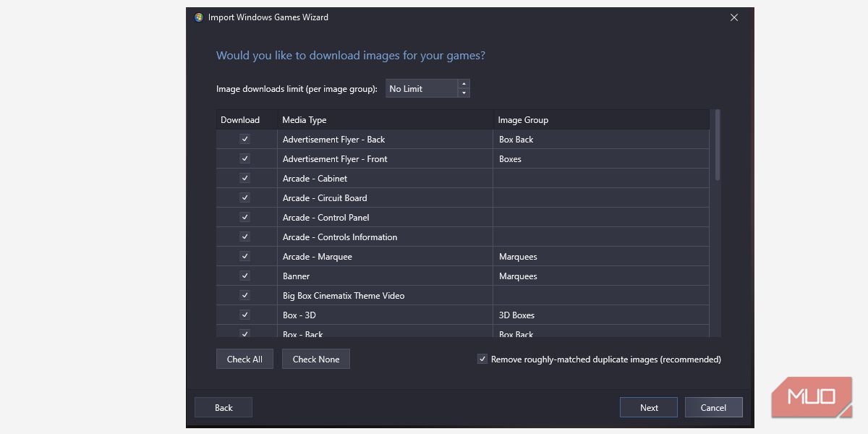The image size is (868, 434).
Task: Click the No Limit downloads field
Action: tap(421, 89)
